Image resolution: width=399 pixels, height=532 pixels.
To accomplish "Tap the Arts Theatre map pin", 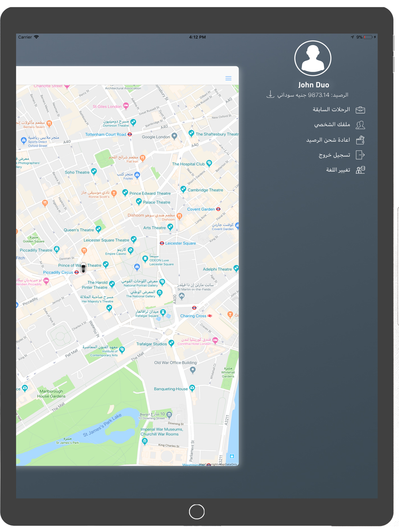I will click(170, 227).
